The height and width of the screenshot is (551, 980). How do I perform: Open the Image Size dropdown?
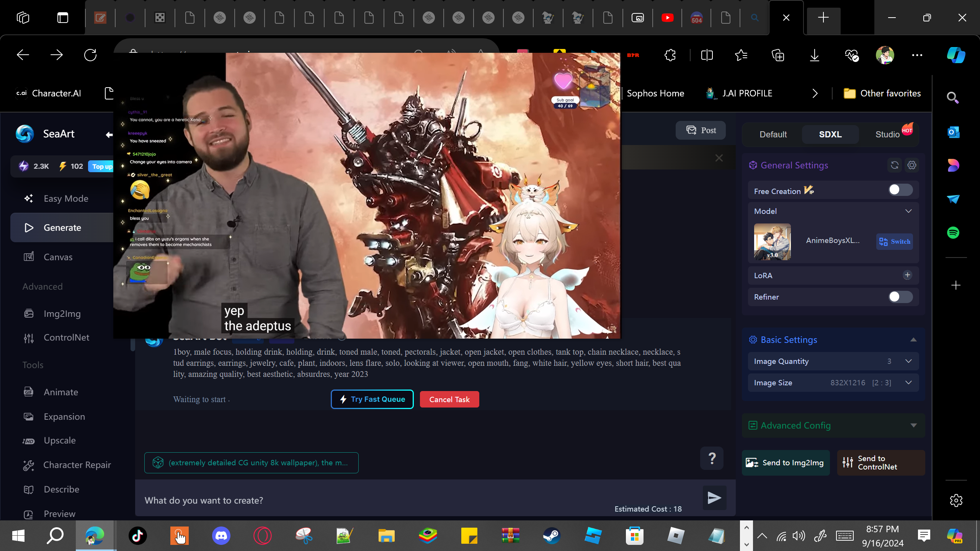click(833, 383)
